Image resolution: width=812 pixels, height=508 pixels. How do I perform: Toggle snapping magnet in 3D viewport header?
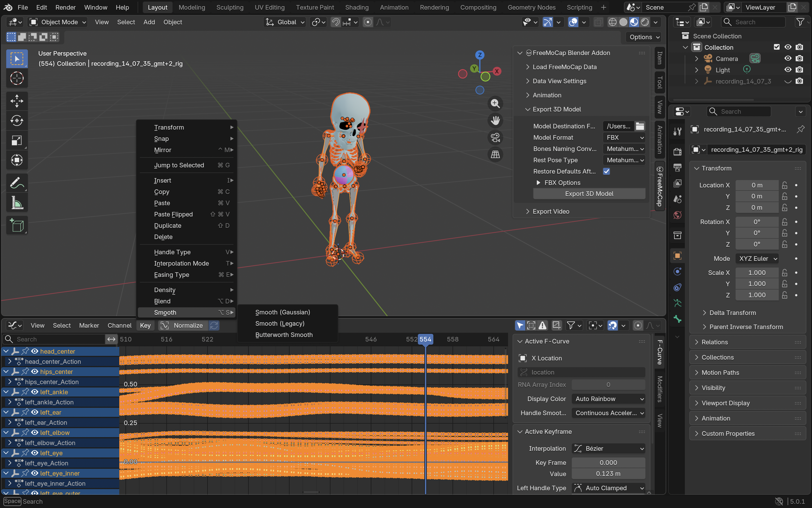pos(336,22)
